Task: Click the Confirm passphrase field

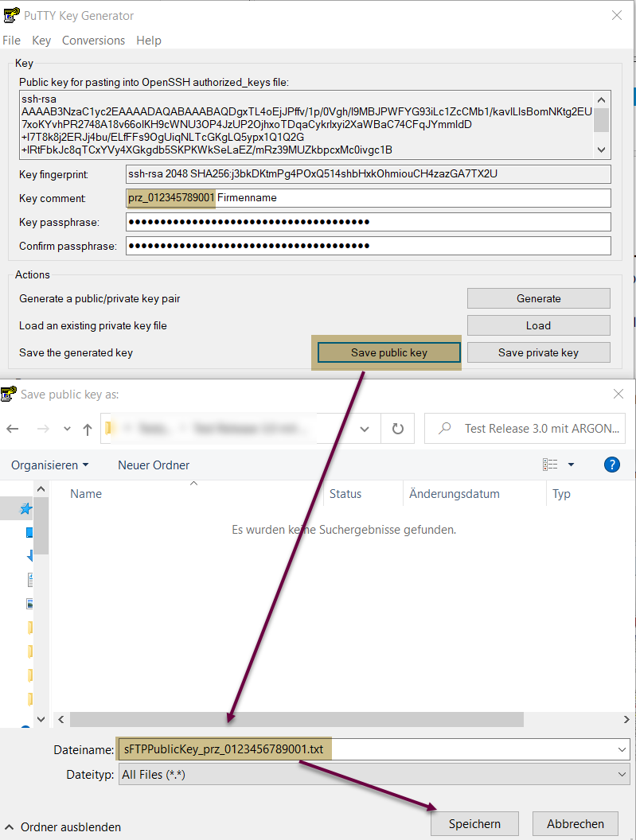Action: point(369,246)
